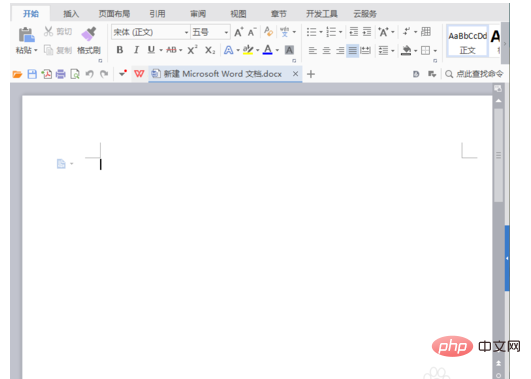Open numbered list dropdown arrow
Viewport: 531px width, 379px height.
coord(341,32)
